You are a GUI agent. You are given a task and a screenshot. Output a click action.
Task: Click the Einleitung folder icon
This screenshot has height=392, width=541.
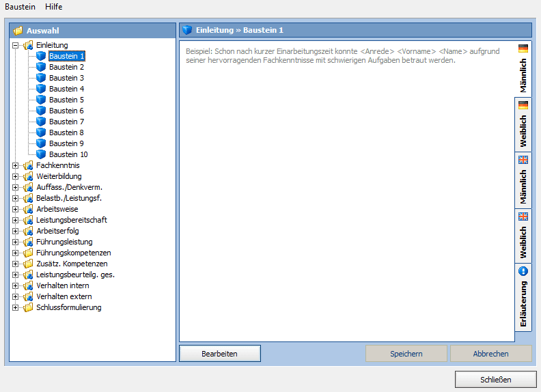pos(28,45)
